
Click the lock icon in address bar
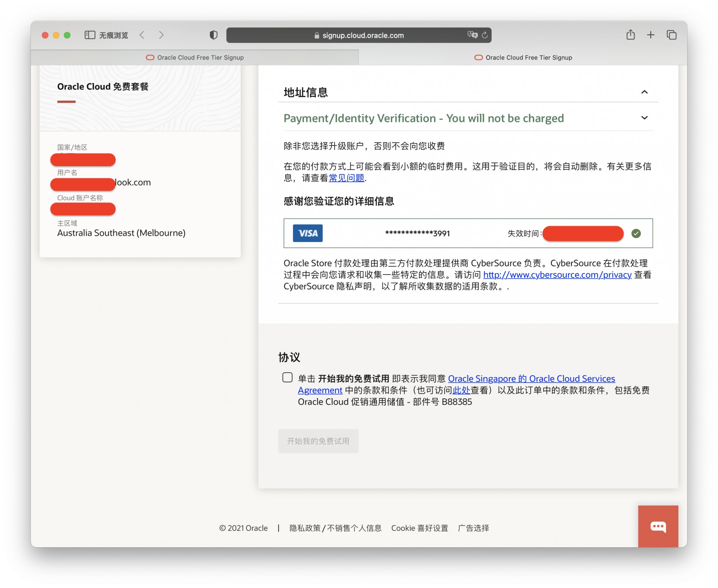tap(317, 35)
